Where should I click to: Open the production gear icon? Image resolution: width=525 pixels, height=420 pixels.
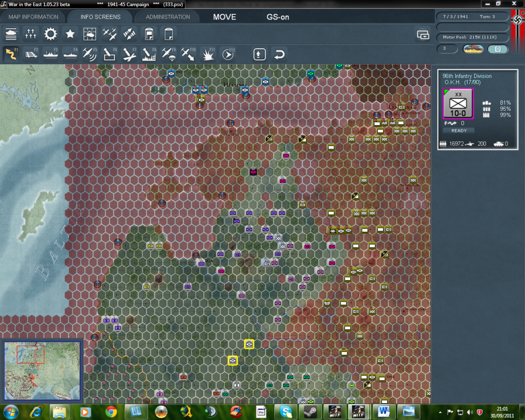click(51, 34)
